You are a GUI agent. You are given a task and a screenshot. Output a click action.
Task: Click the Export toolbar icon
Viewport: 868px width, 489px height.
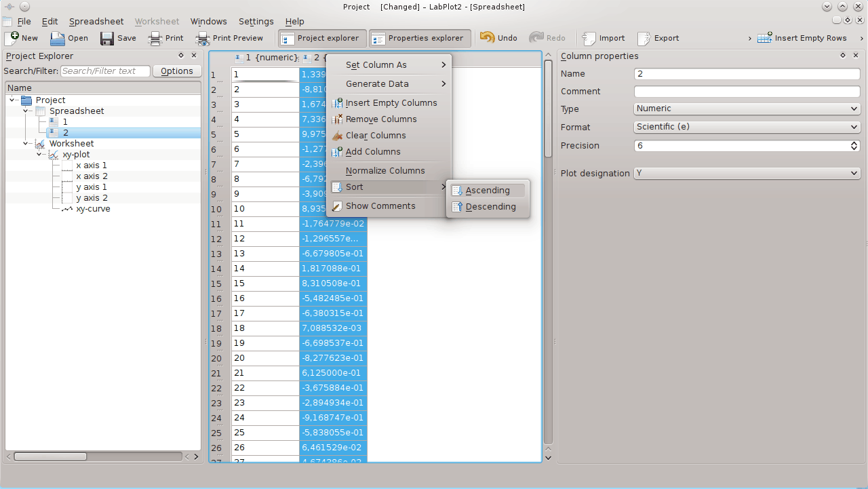(644, 38)
